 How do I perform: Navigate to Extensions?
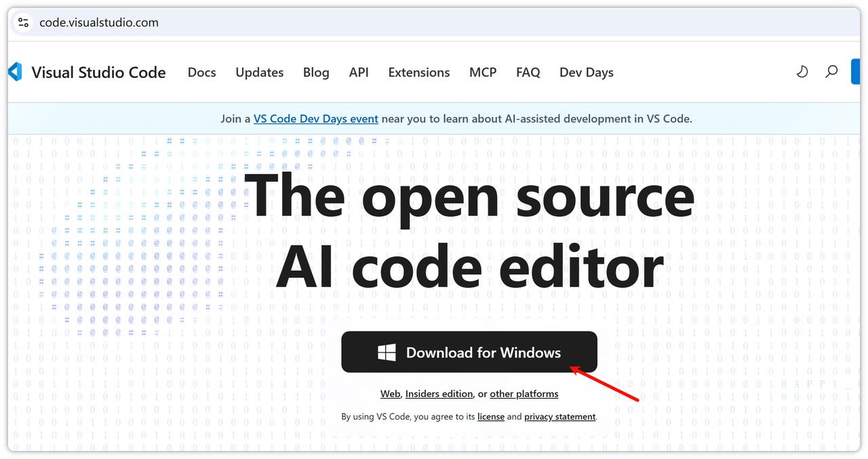[418, 73]
